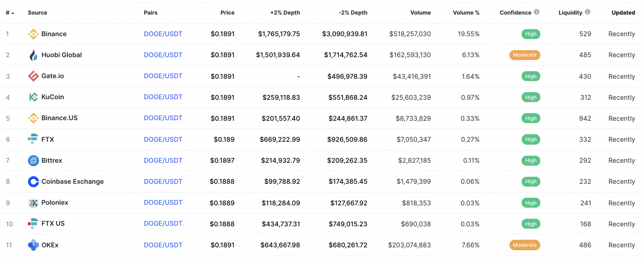Click the Coinbase Exchange logo icon
Viewport: 644px width, 259px height.
(x=33, y=182)
